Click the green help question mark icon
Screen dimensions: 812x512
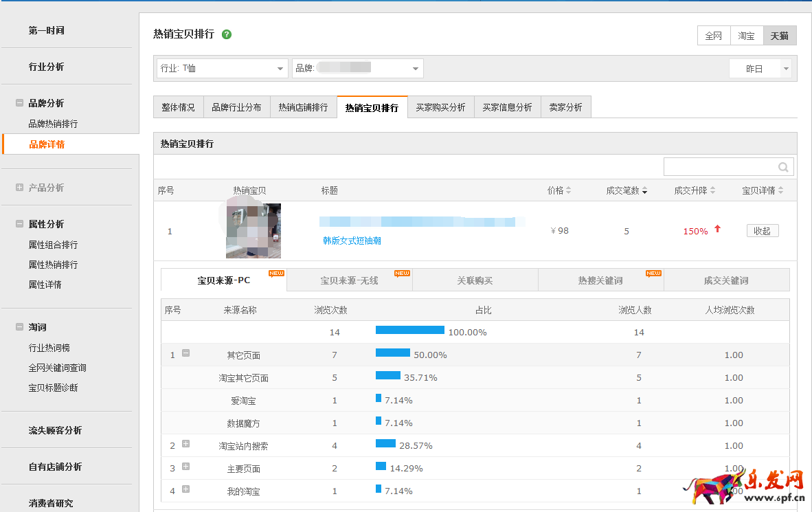pos(227,34)
